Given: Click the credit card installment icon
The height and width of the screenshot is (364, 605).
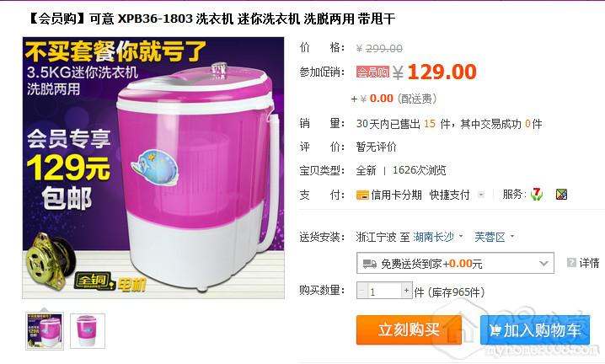Looking at the screenshot, I should 362,195.
